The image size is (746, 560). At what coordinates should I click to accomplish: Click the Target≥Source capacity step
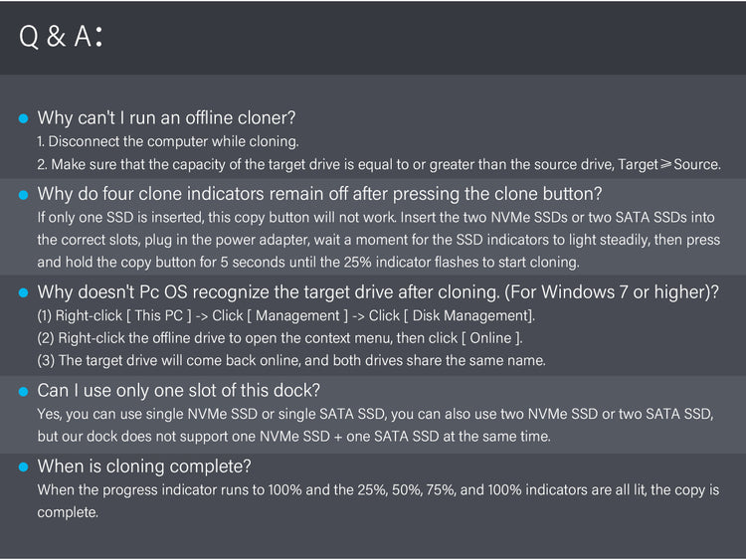coord(379,164)
